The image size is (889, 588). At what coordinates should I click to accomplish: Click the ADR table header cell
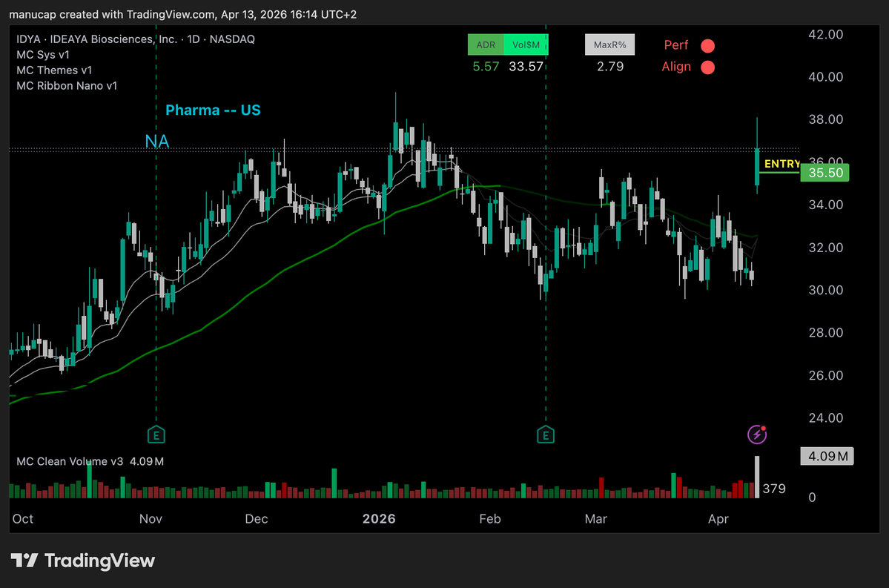pos(486,44)
